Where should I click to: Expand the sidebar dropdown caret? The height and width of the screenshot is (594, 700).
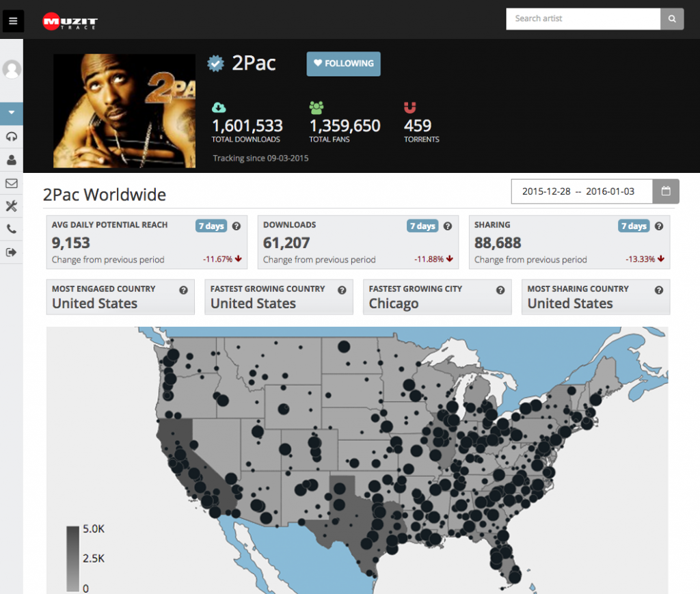(12, 112)
